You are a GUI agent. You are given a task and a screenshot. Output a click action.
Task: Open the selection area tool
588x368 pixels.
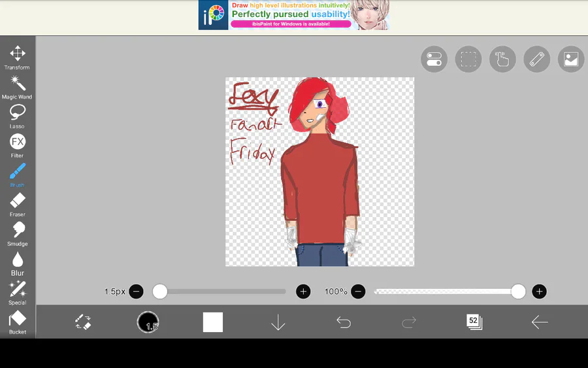[x=468, y=59]
